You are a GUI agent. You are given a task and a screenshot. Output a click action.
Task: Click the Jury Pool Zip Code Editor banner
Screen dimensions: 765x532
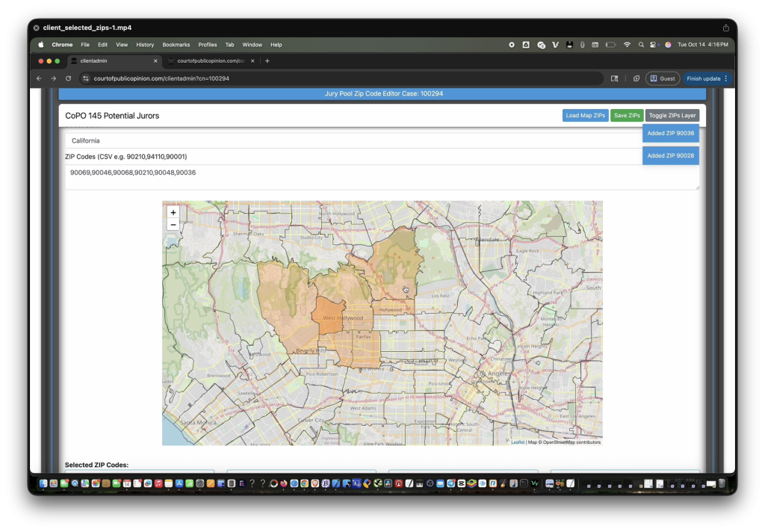coord(382,93)
